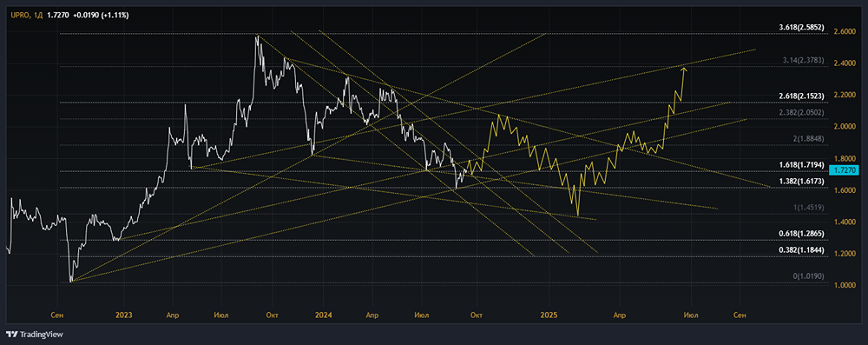Click the +0.0190 (+1.11%) change text

[102, 15]
